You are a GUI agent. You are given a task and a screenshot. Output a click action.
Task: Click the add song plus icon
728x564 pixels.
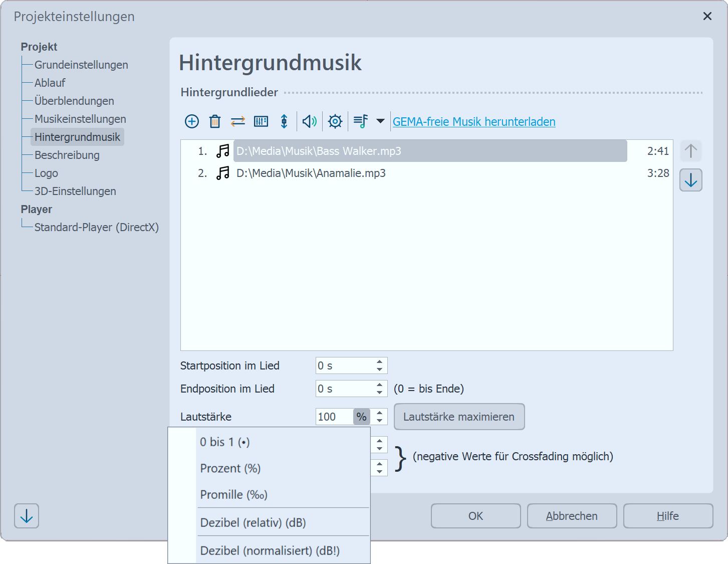[x=192, y=121]
